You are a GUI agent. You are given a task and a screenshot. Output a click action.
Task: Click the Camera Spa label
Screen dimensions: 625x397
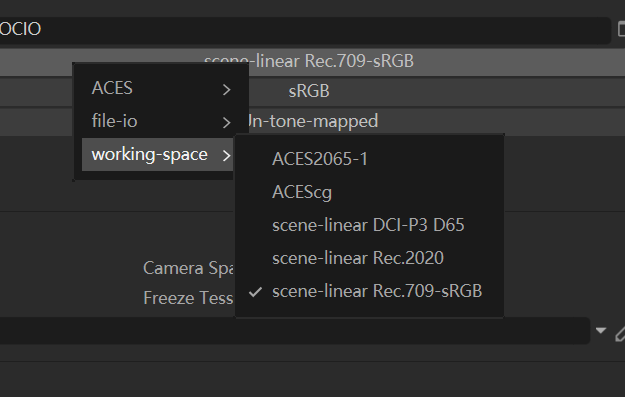coord(188,268)
